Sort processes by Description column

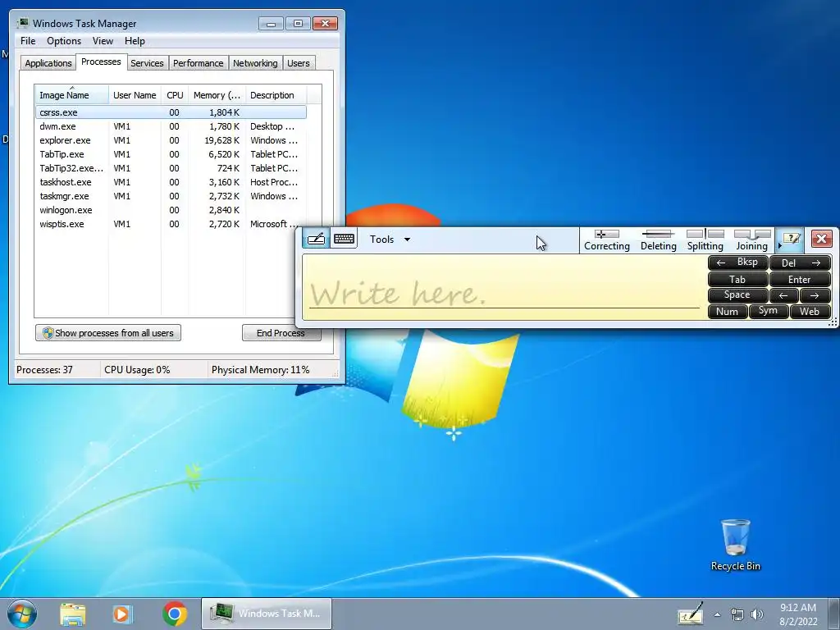pyautogui.click(x=276, y=95)
